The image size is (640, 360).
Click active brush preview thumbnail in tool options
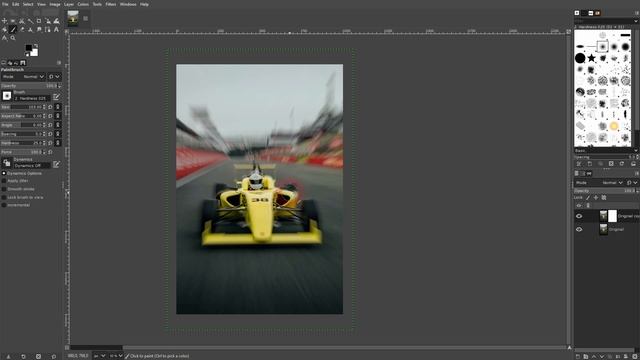click(x=7, y=96)
